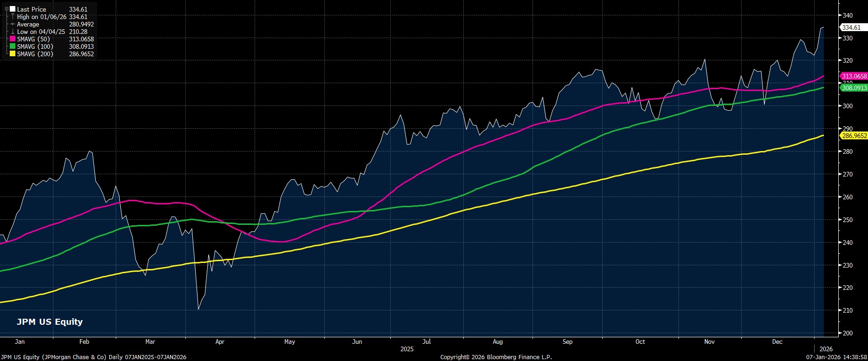Screen dimensions: 868x361
Task: Click the 250 level on price axis
Action: click(x=847, y=220)
